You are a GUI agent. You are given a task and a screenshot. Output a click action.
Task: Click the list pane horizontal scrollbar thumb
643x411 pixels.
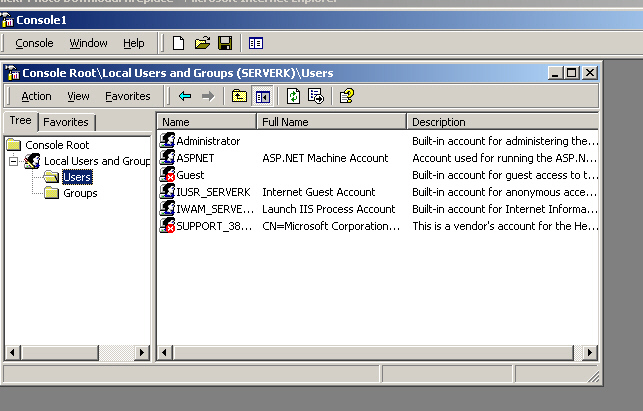(373, 352)
